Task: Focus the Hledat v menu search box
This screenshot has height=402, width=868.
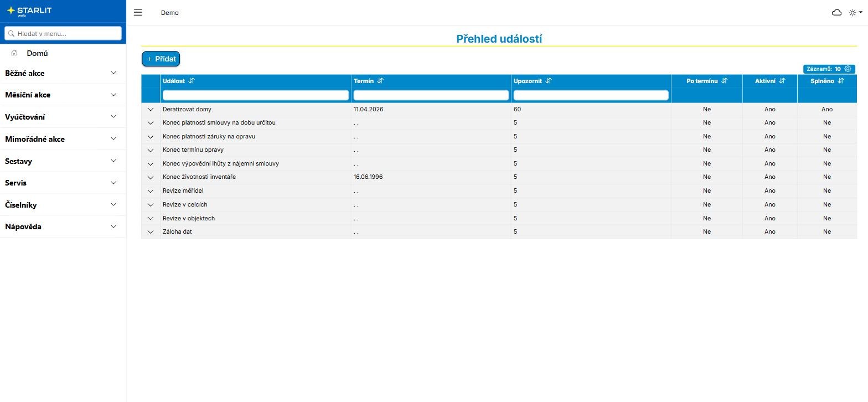Action: 63,33
